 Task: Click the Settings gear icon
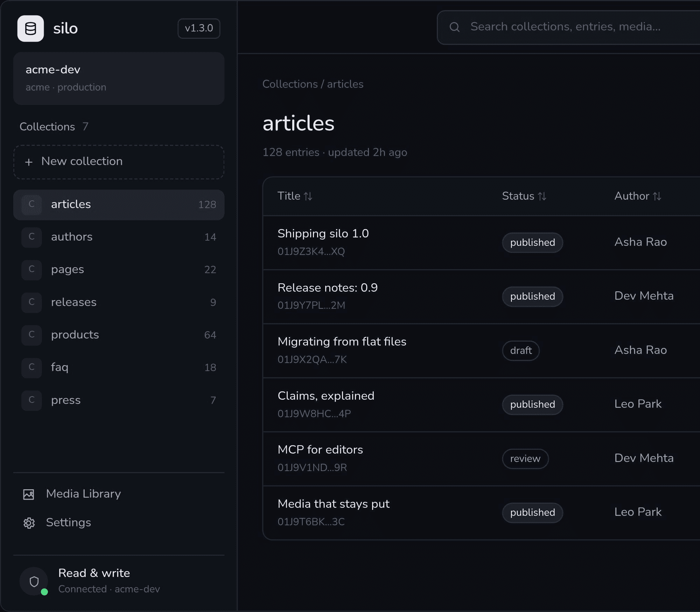(29, 523)
